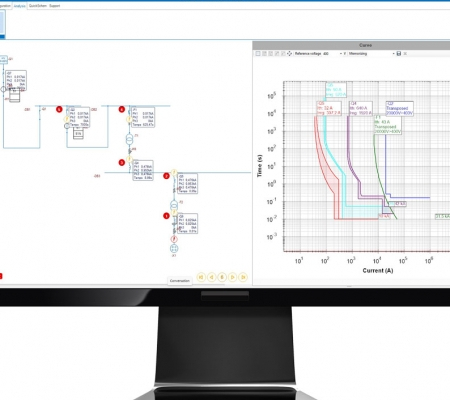The height and width of the screenshot is (400, 450).
Task: Click the first icon in Curve toolbar
Action: click(258, 54)
